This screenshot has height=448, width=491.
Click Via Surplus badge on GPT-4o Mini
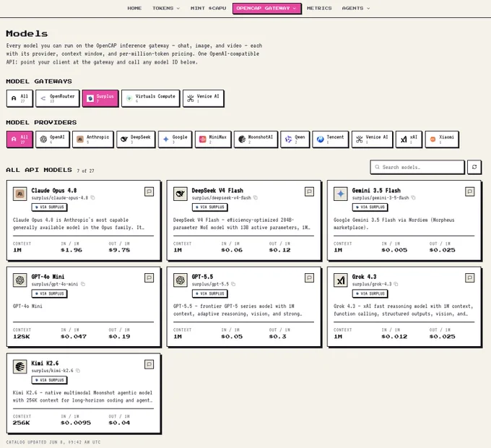(x=50, y=293)
